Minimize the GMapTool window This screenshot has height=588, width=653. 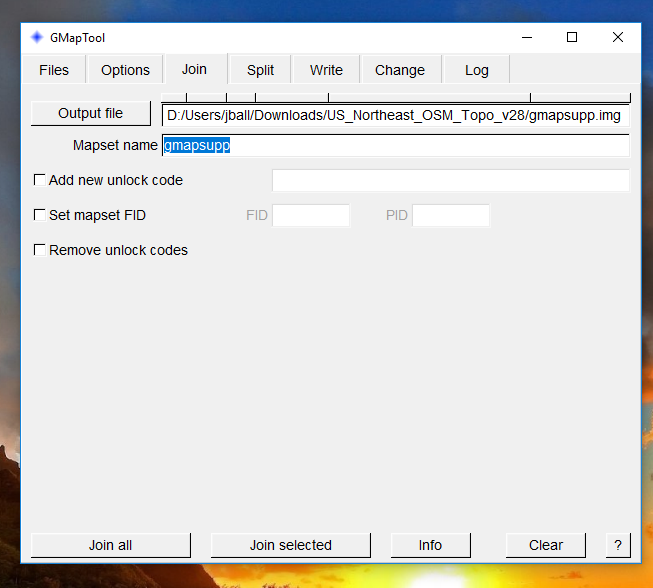(527, 37)
